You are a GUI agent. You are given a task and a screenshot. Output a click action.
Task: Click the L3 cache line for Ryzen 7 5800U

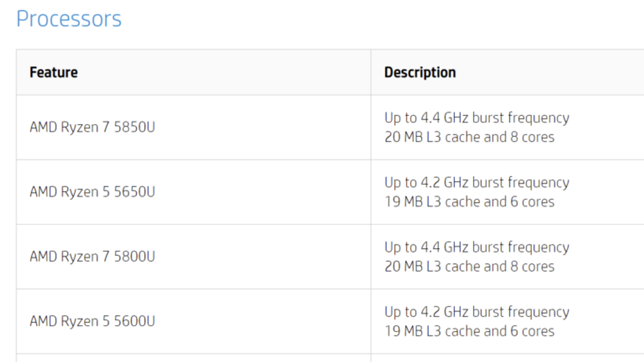(469, 267)
